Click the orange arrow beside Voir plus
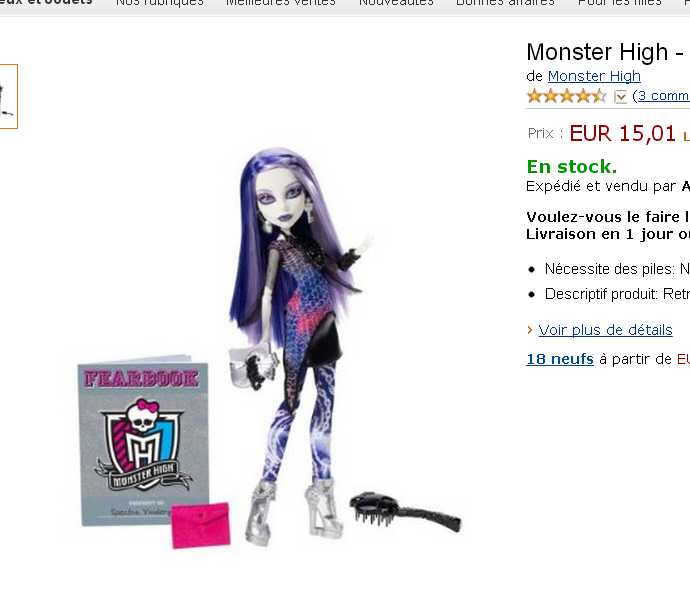The height and width of the screenshot is (614, 690). click(530, 330)
